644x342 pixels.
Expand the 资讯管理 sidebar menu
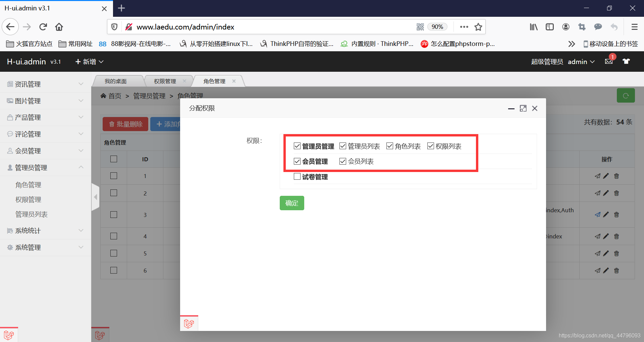coord(45,84)
